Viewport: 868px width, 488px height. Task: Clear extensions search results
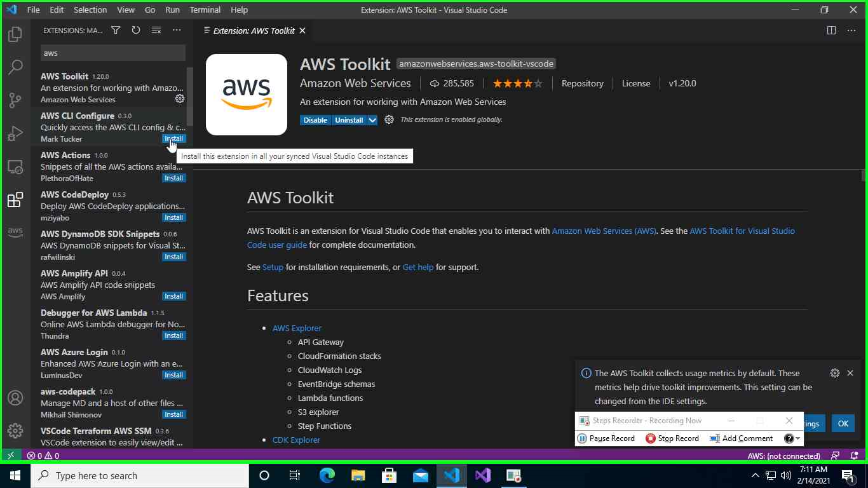click(156, 30)
